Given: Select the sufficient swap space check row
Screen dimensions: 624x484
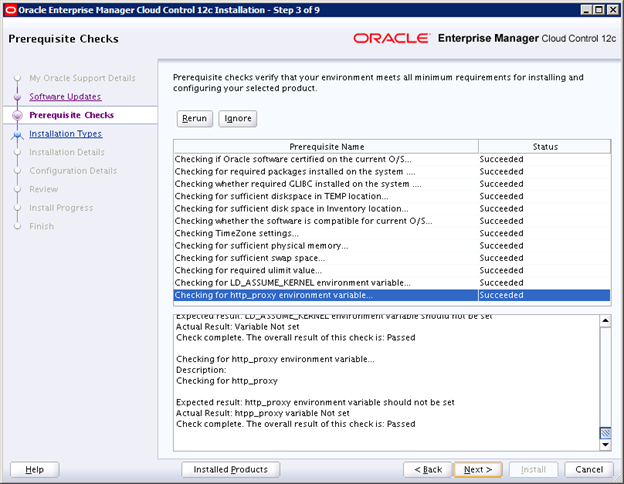Looking at the screenshot, I should point(392,258).
